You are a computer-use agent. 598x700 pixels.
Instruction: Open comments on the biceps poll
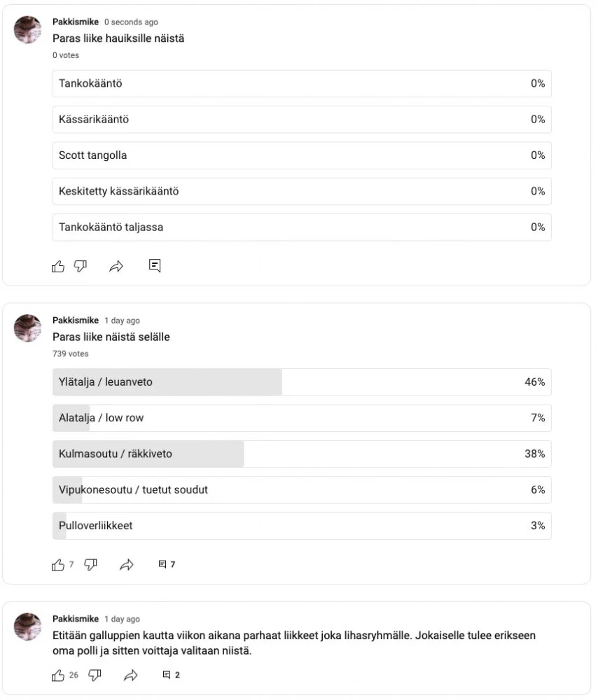pyautogui.click(x=155, y=265)
